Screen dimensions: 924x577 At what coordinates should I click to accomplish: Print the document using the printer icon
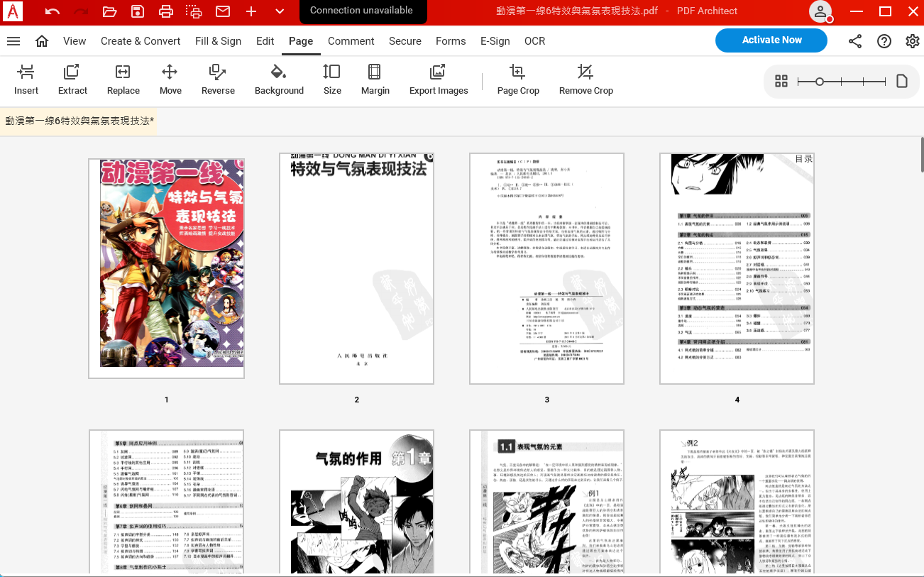[x=166, y=11]
